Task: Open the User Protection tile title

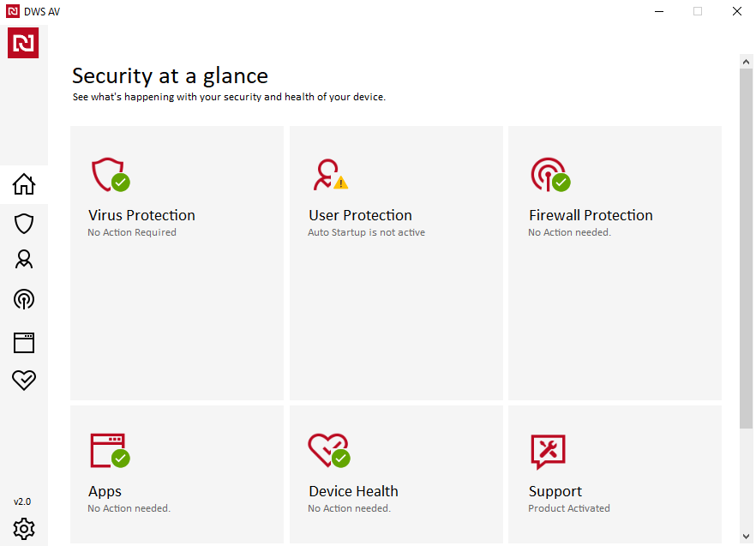Action: (360, 215)
